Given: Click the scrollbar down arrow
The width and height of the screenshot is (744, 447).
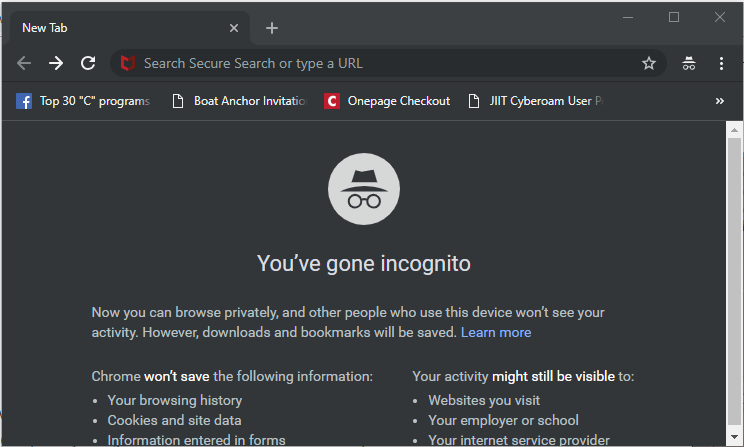Looking at the screenshot, I should click(734, 437).
